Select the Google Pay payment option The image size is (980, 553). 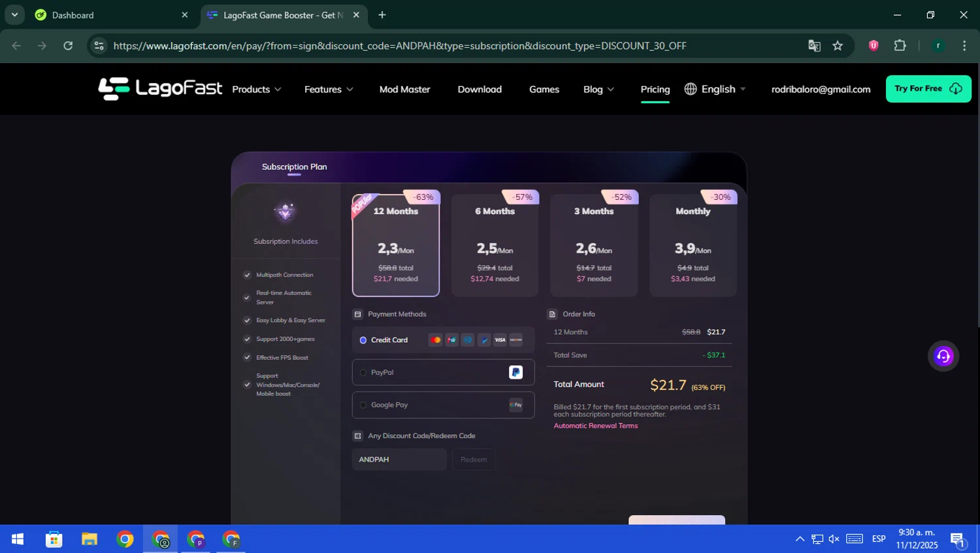click(x=443, y=405)
